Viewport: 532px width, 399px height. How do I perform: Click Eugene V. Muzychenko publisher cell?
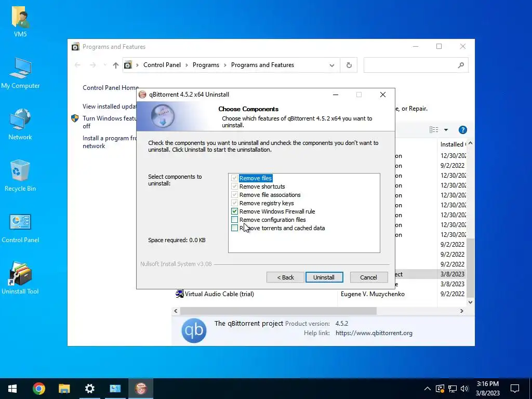tap(373, 294)
